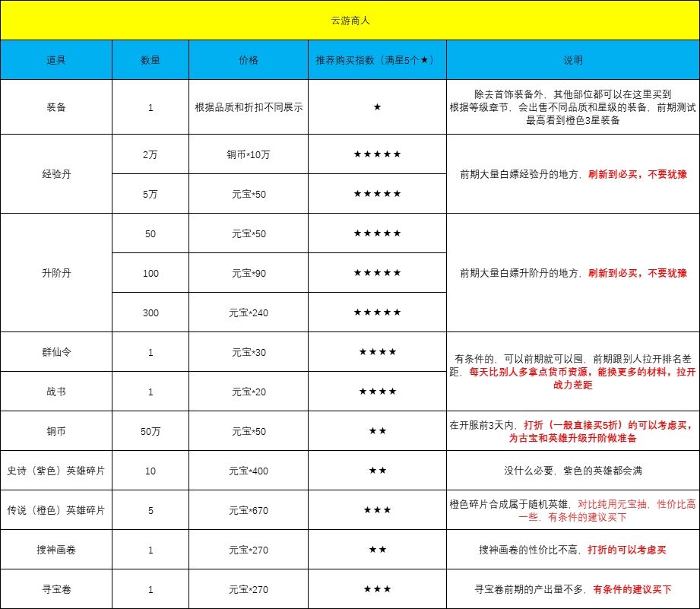Select the 战书 item cell
The image size is (700, 609).
tap(56, 392)
